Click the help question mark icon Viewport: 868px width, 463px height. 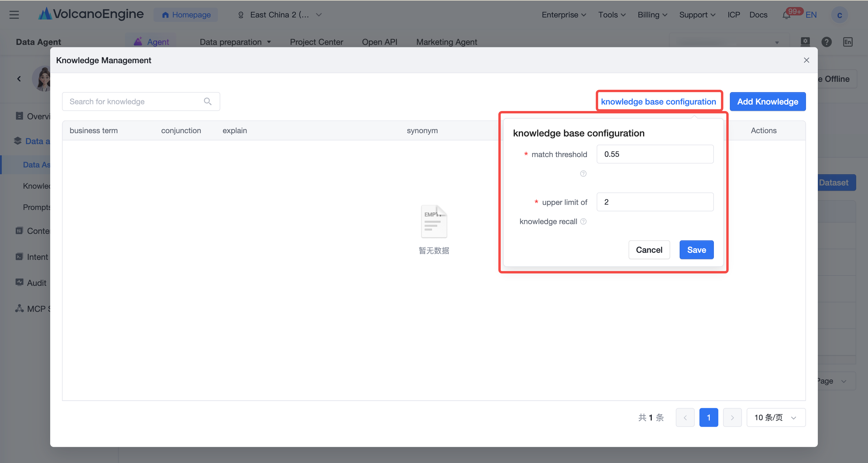(826, 42)
